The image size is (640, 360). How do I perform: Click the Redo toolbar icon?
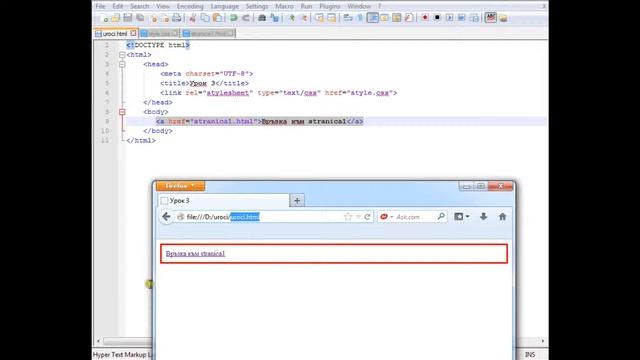pos(246,18)
